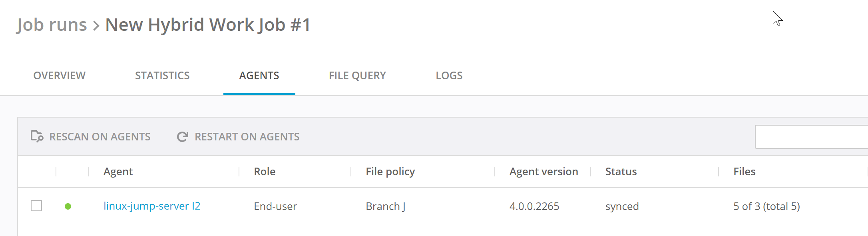Sort by the Agent column header
Viewport: 868px width, 236px height.
tap(118, 172)
